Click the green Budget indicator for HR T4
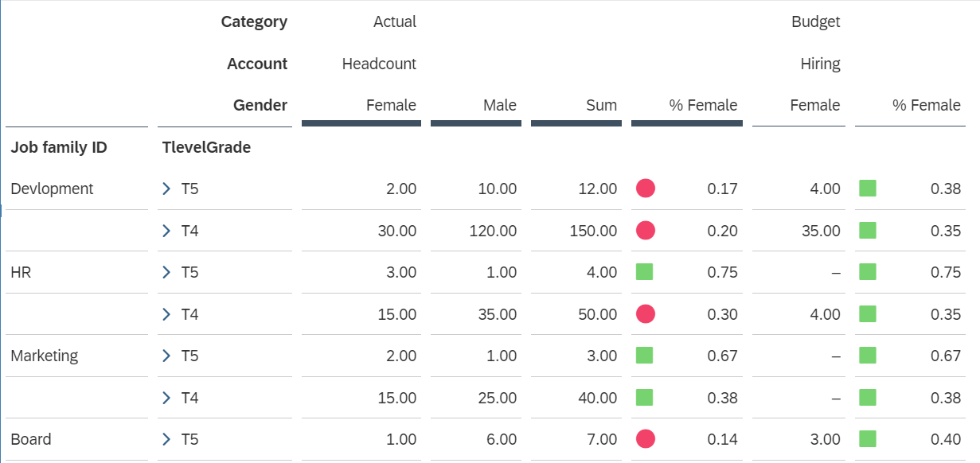980x463 pixels. (x=868, y=313)
